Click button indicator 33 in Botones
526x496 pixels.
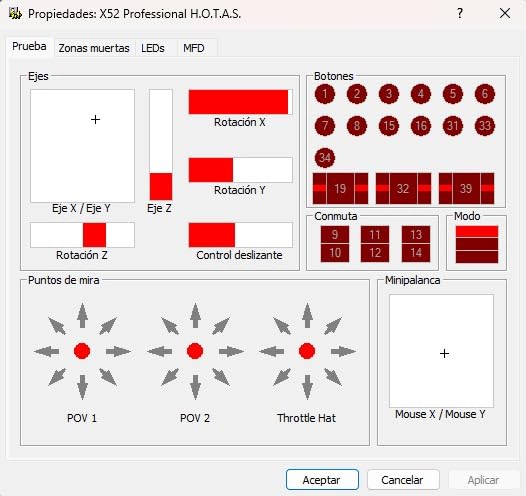click(x=485, y=126)
